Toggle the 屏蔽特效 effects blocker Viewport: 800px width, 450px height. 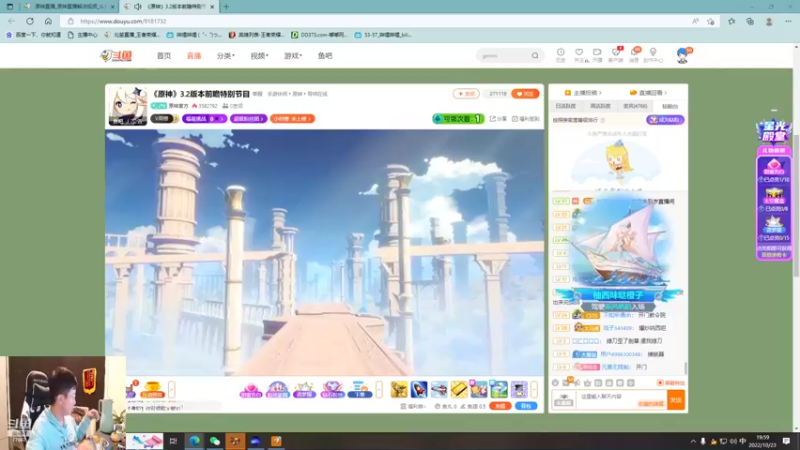coord(671,383)
